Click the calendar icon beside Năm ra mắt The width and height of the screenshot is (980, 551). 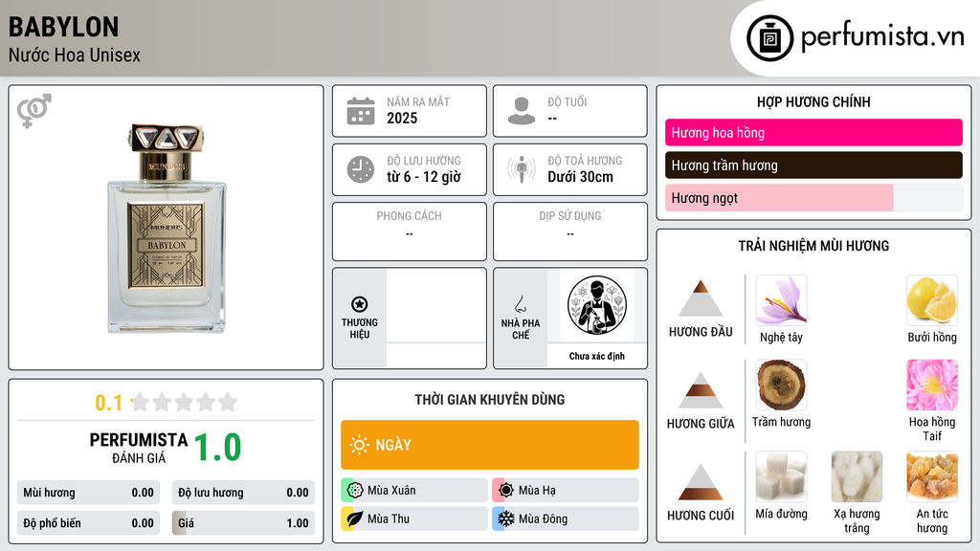(x=361, y=111)
